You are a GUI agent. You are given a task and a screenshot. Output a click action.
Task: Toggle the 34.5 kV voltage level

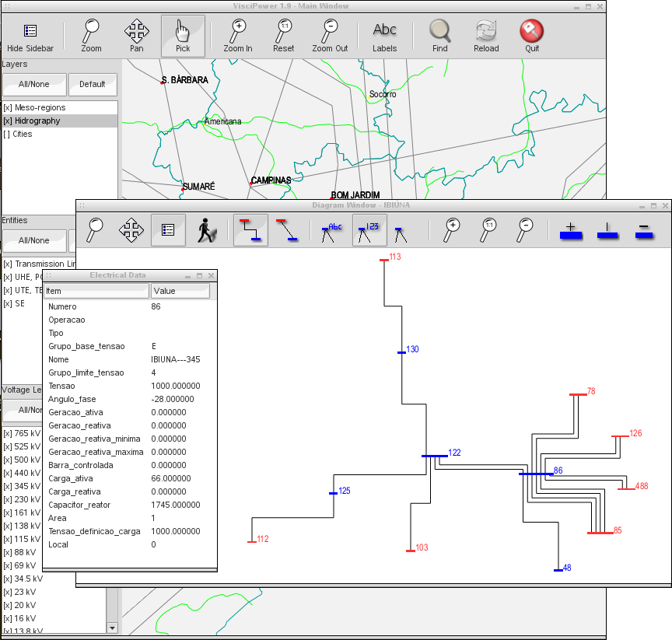coord(23,579)
